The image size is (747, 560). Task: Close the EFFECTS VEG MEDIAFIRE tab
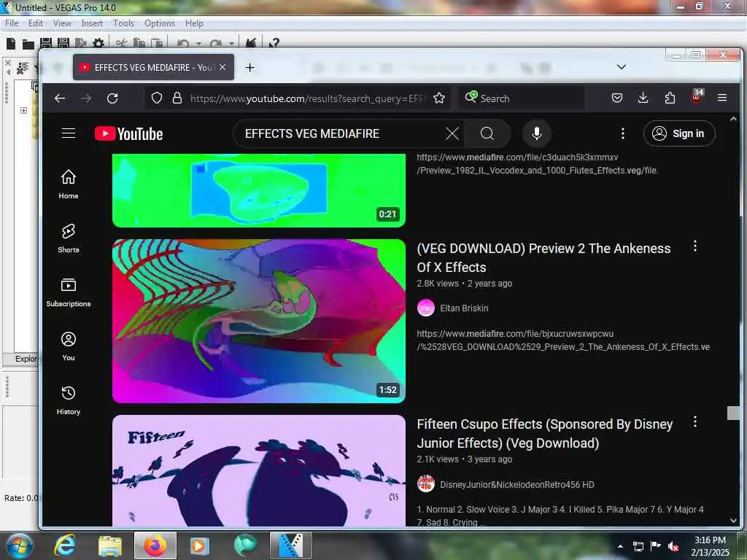coord(222,67)
